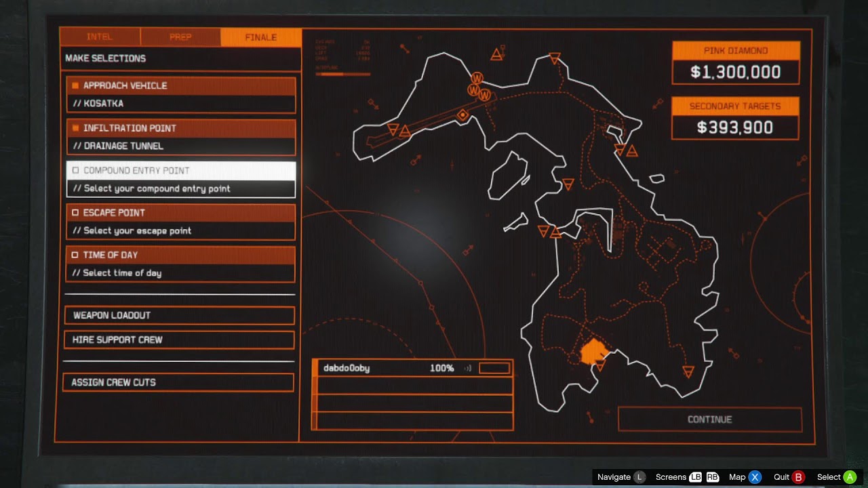Click the MAKE SELECTIONS heading
The width and height of the screenshot is (868, 488).
pyautogui.click(x=105, y=58)
